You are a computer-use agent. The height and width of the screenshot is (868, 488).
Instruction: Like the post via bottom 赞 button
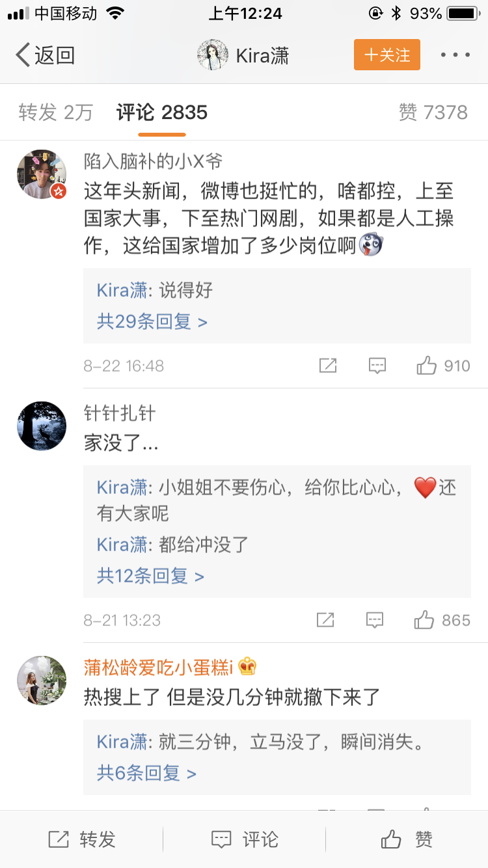click(x=407, y=839)
